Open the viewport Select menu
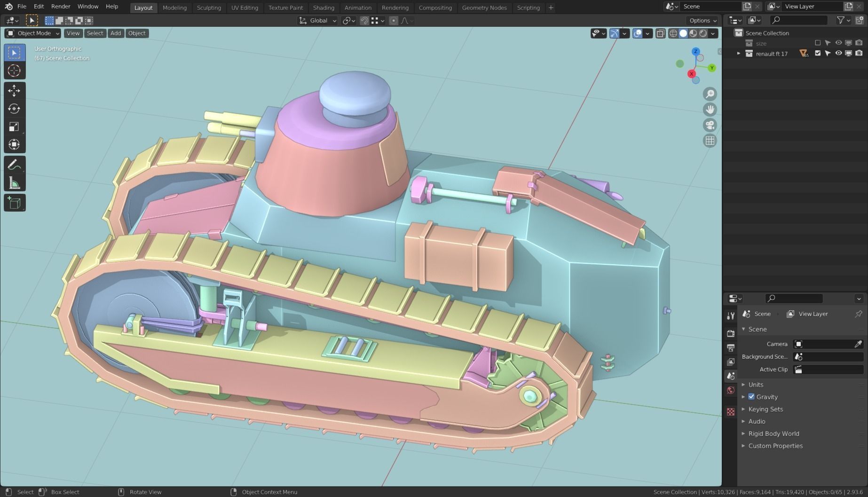Screen dimensions: 868x497 95,33
